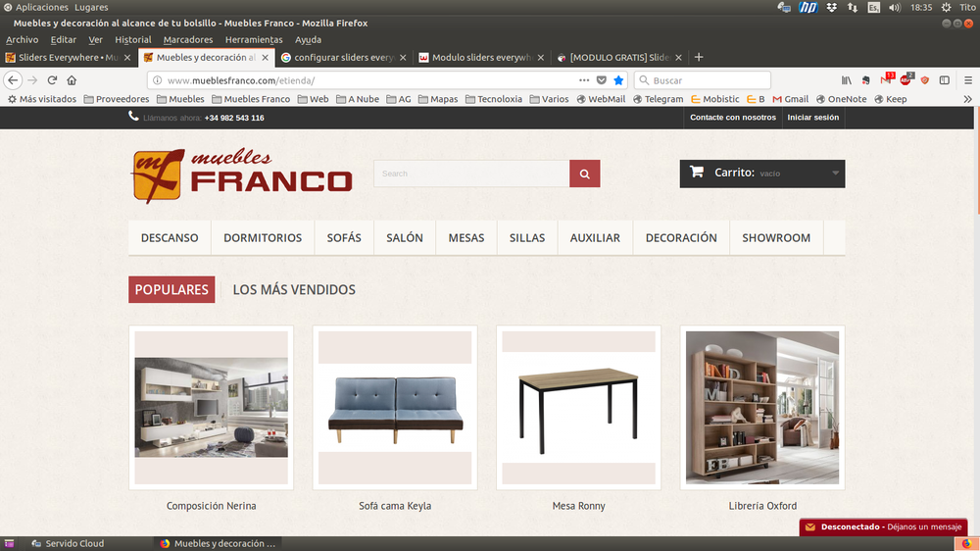
Task: Open Muebles Franco bookmark folder
Action: [x=251, y=99]
